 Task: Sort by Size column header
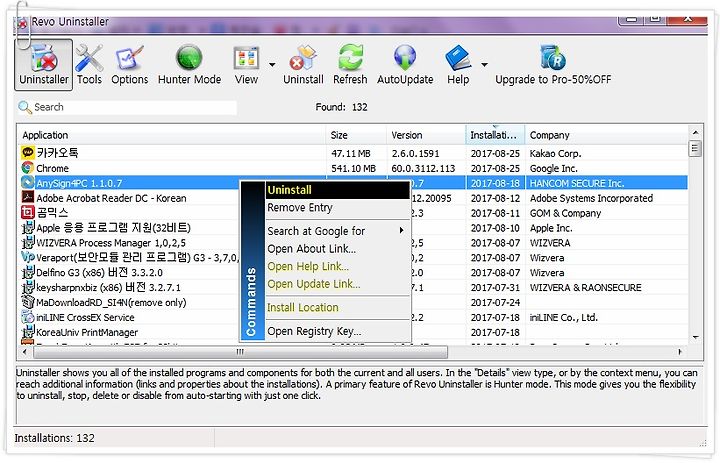point(356,135)
